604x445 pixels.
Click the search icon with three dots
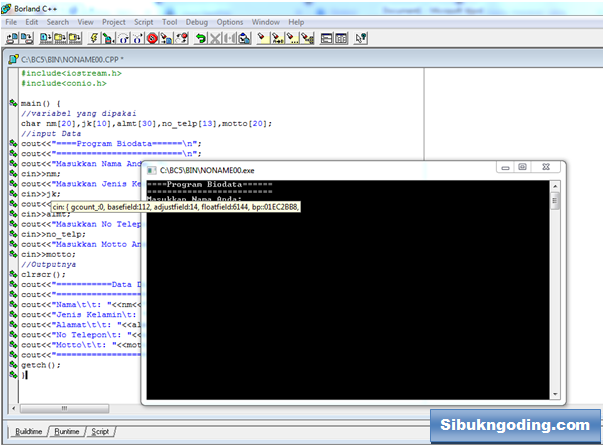coord(292,38)
